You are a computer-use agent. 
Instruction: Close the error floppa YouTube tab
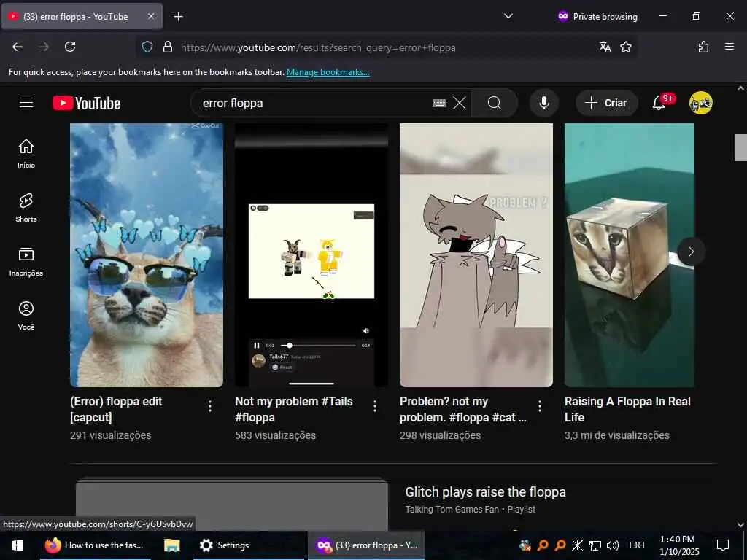150,16
